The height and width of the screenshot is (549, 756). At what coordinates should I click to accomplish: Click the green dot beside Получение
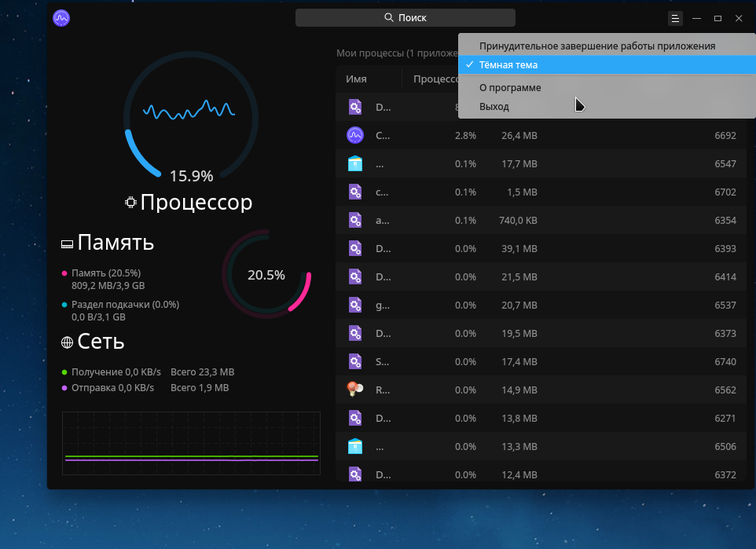(x=64, y=372)
